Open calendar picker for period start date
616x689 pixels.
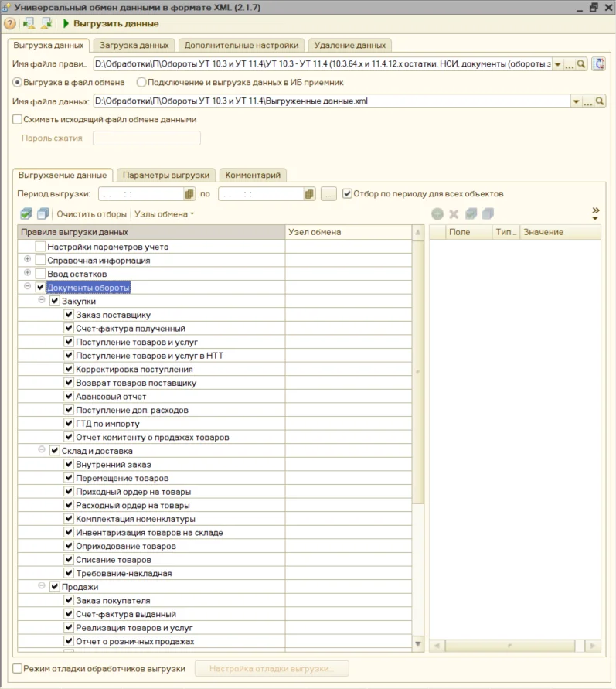point(189,194)
